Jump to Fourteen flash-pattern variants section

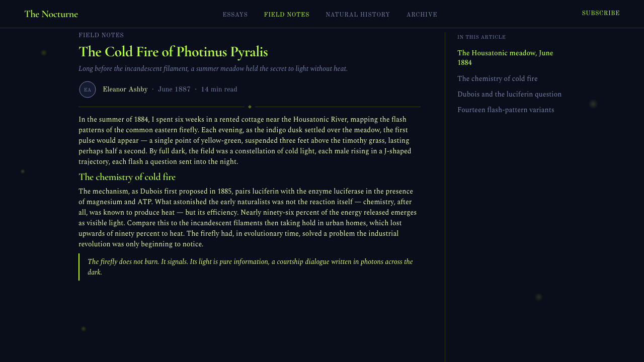506,110
